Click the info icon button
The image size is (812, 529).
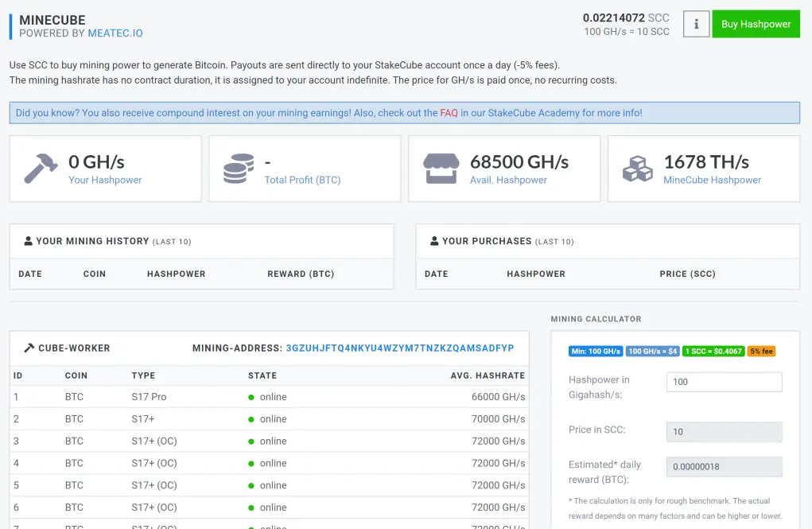[696, 24]
